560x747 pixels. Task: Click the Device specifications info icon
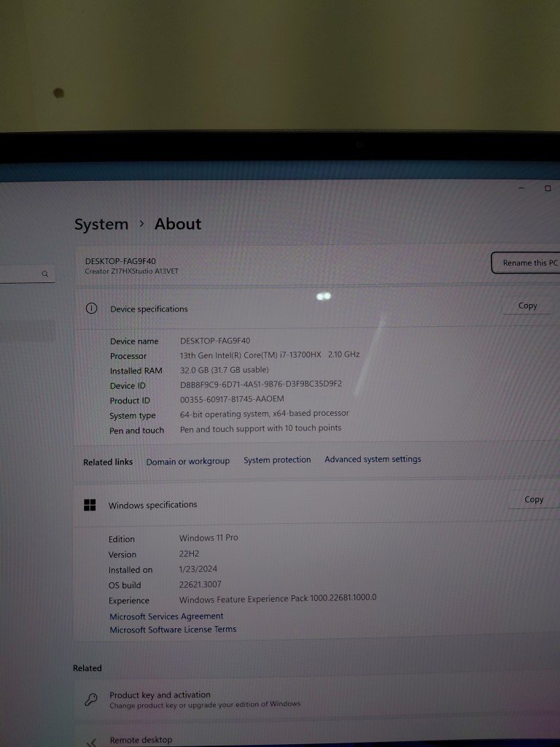(91, 309)
